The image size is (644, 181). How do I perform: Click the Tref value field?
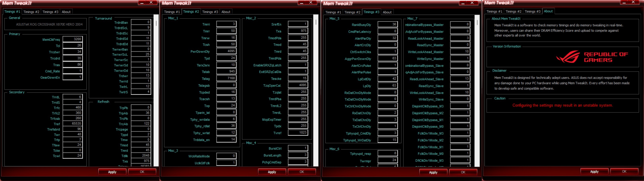73,124
